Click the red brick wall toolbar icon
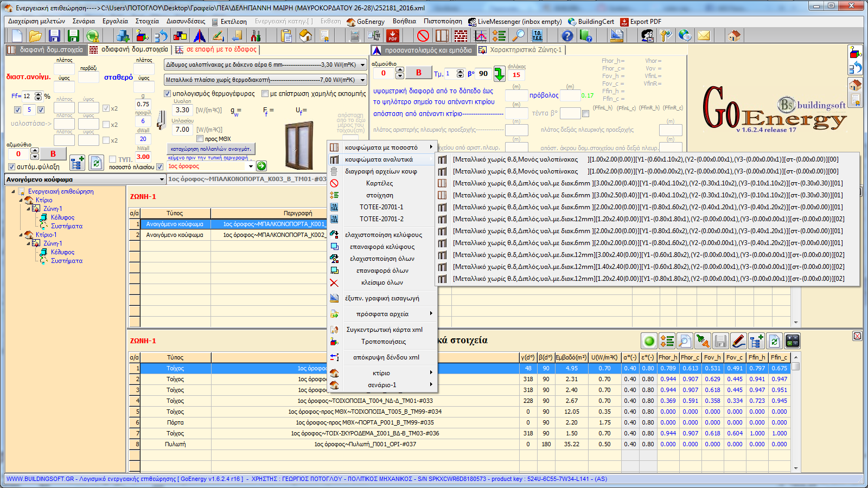868x488 pixels. click(461, 36)
